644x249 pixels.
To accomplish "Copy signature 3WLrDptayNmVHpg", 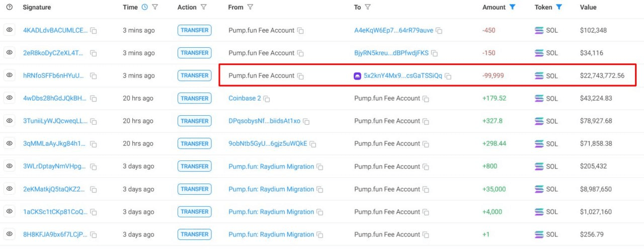I will 94,167.
